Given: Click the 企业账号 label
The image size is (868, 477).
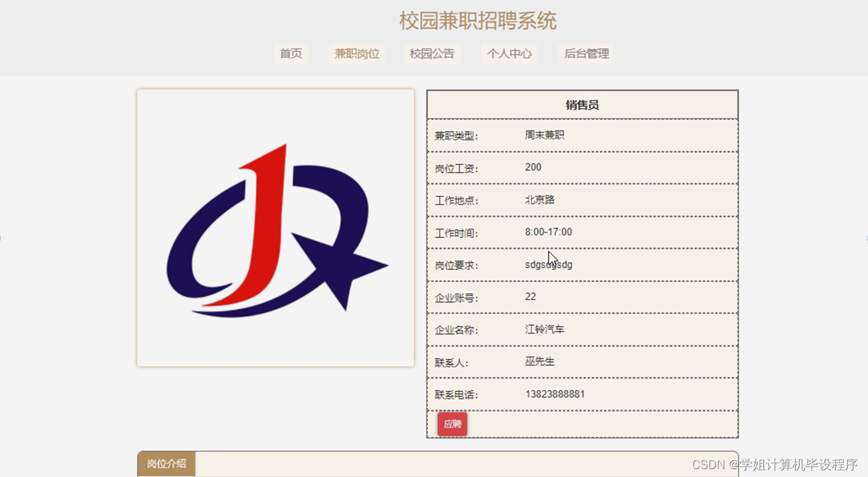Looking at the screenshot, I should pyautogui.click(x=456, y=298).
